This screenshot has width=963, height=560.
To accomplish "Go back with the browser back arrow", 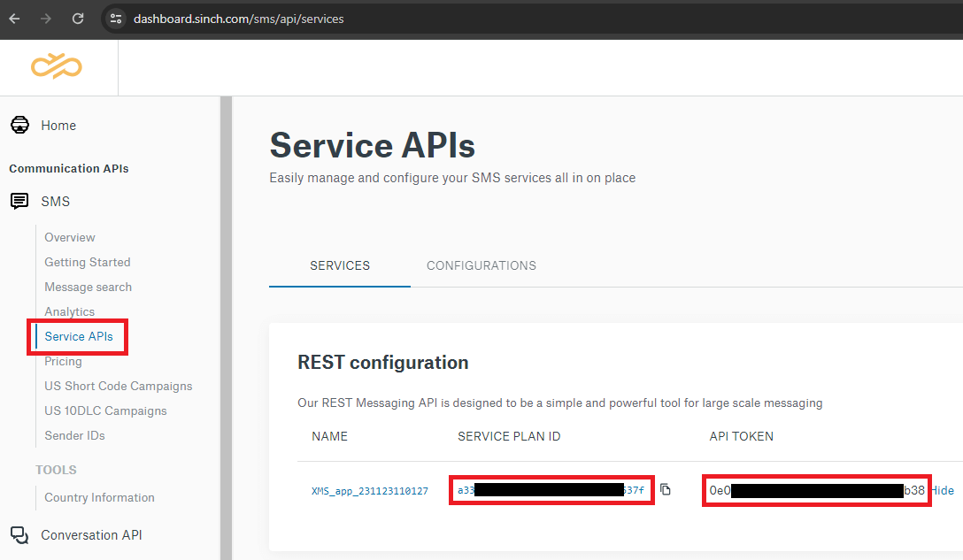I will pyautogui.click(x=15, y=19).
